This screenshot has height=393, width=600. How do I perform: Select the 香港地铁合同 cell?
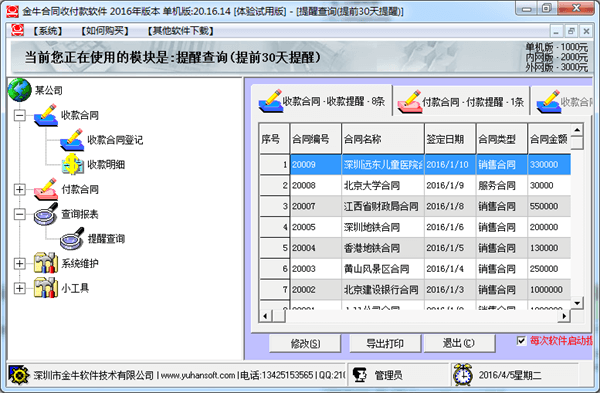(383, 248)
